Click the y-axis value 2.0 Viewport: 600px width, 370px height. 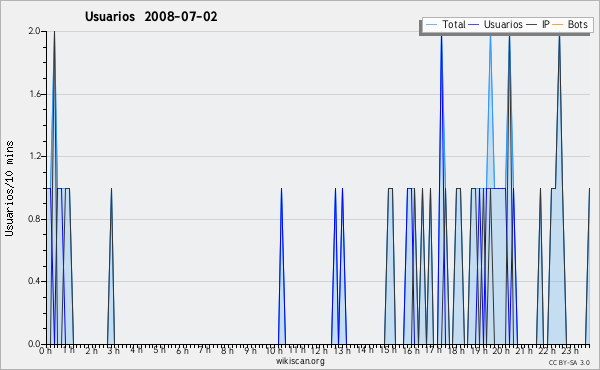point(34,31)
